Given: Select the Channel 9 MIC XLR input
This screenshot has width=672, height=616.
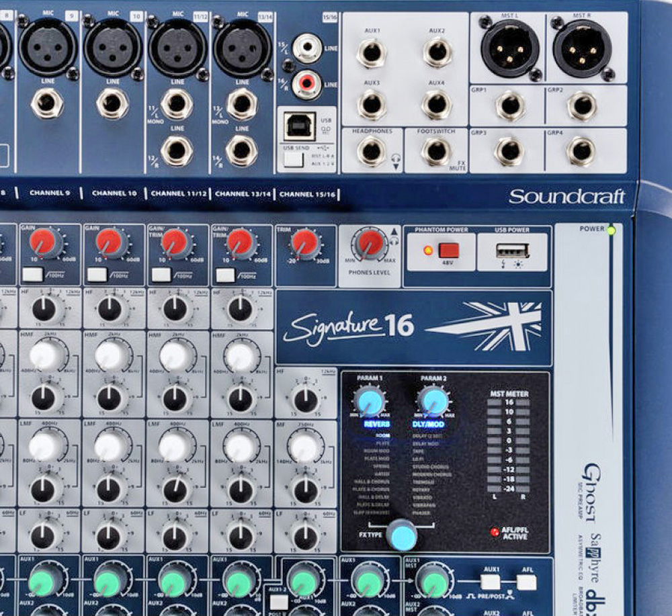Looking at the screenshot, I should (48, 48).
